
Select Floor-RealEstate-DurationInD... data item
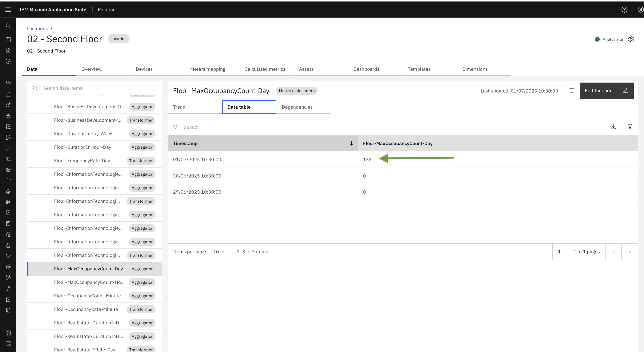point(94,323)
